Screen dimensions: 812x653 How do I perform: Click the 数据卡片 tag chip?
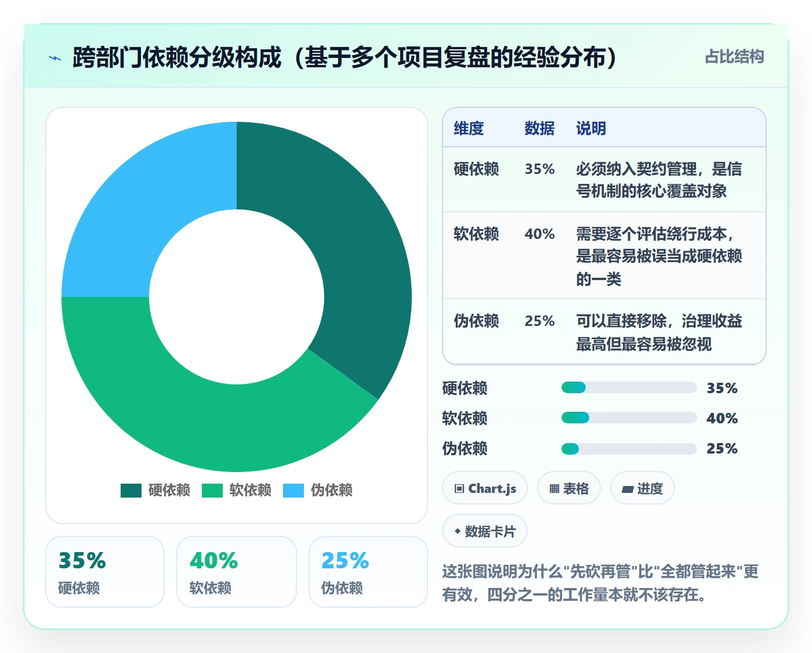point(485,531)
